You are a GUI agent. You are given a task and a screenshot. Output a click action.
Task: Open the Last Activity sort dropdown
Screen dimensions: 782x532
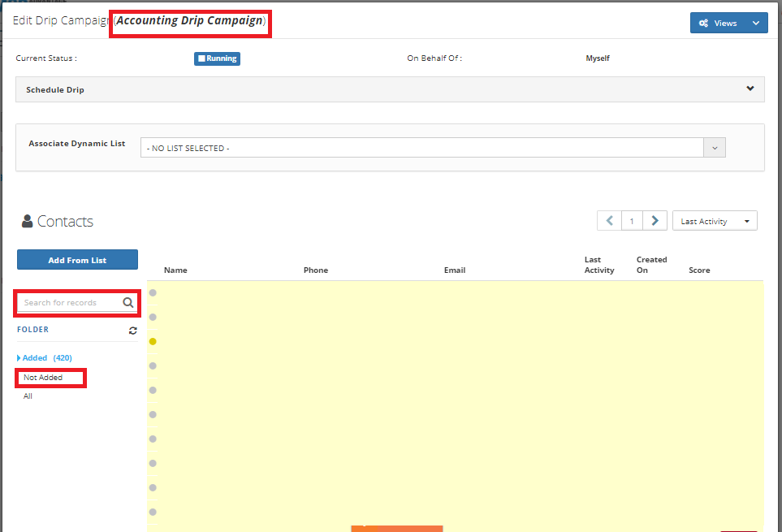(x=715, y=221)
